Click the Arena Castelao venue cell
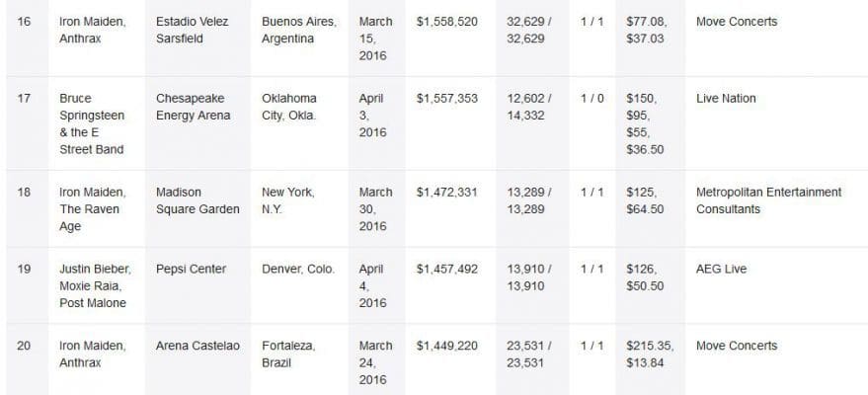This screenshot has width=868, height=395. pos(197,346)
